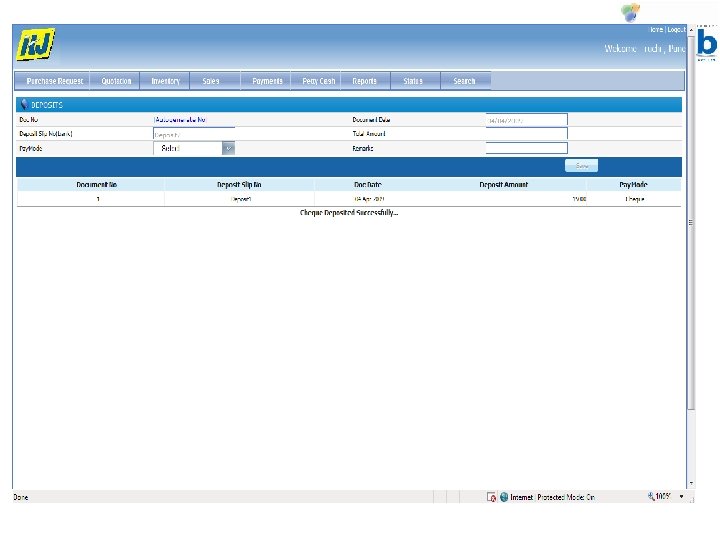The height and width of the screenshot is (540, 720).
Task: Click Protected Mode On status text
Action: pos(566,497)
